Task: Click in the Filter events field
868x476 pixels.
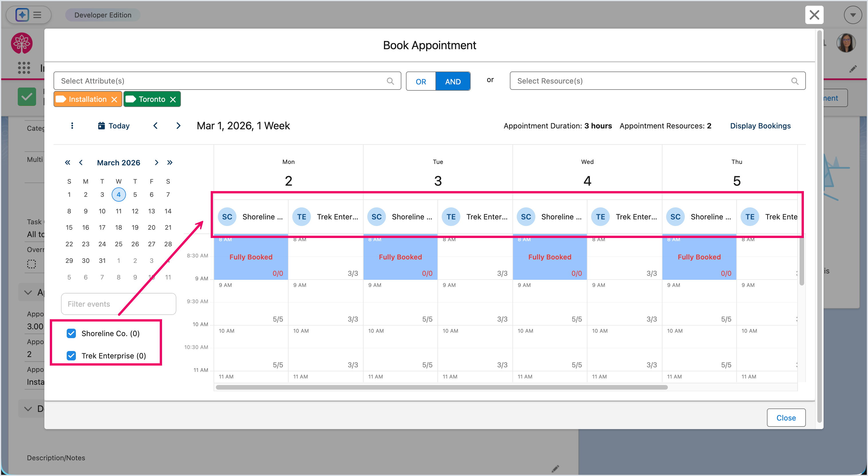Action: coord(119,304)
